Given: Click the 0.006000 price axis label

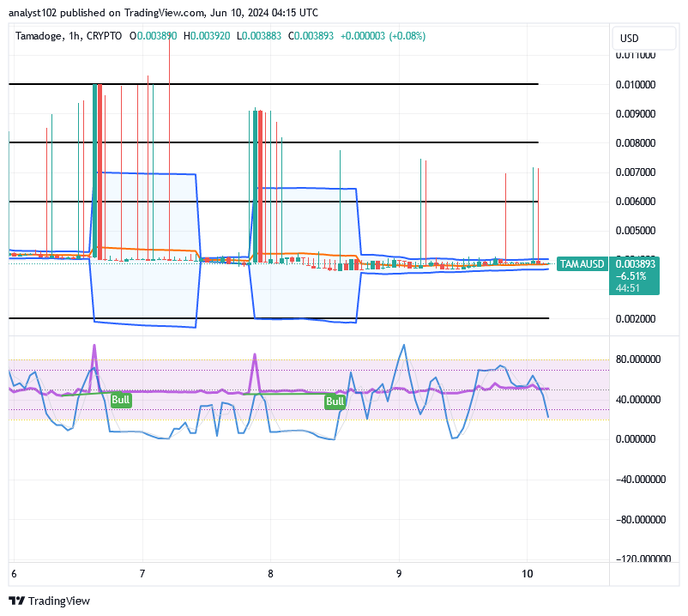Looking at the screenshot, I should [636, 202].
